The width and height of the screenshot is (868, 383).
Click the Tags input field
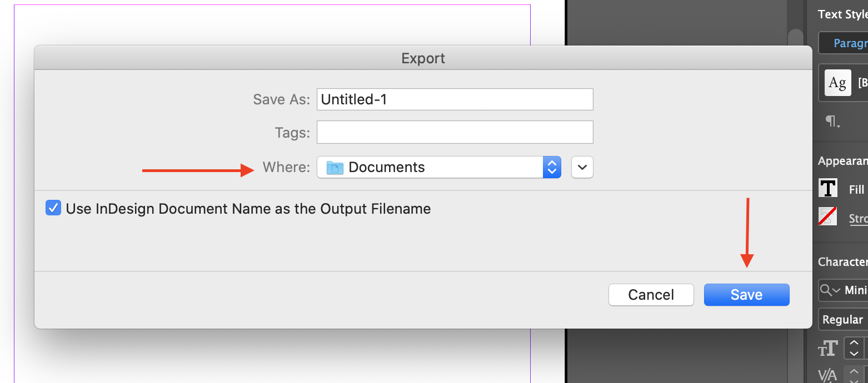tap(455, 133)
